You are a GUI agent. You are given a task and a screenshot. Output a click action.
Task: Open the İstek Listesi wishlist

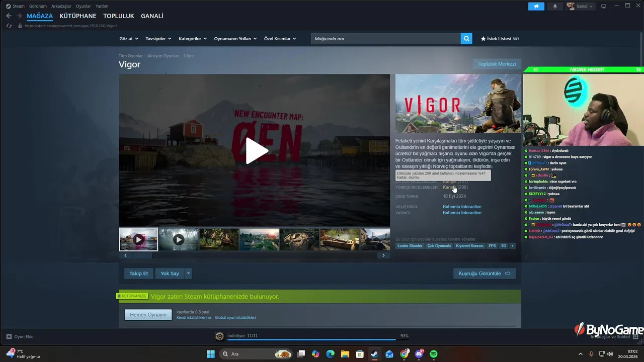coord(500,39)
